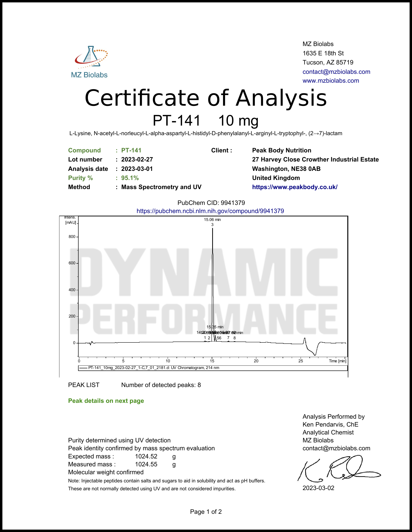Click the 95.1% purity value
The width and height of the screenshot is (412, 532).
click(130, 178)
